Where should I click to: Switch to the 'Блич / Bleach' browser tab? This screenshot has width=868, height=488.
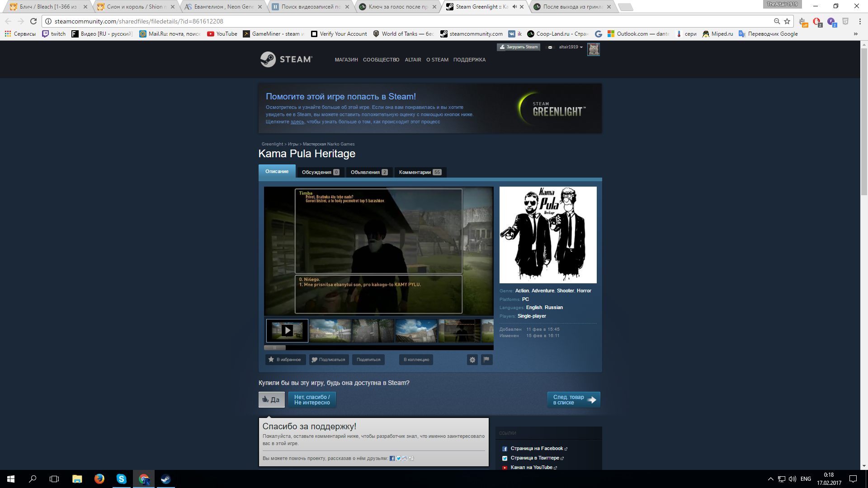click(47, 7)
